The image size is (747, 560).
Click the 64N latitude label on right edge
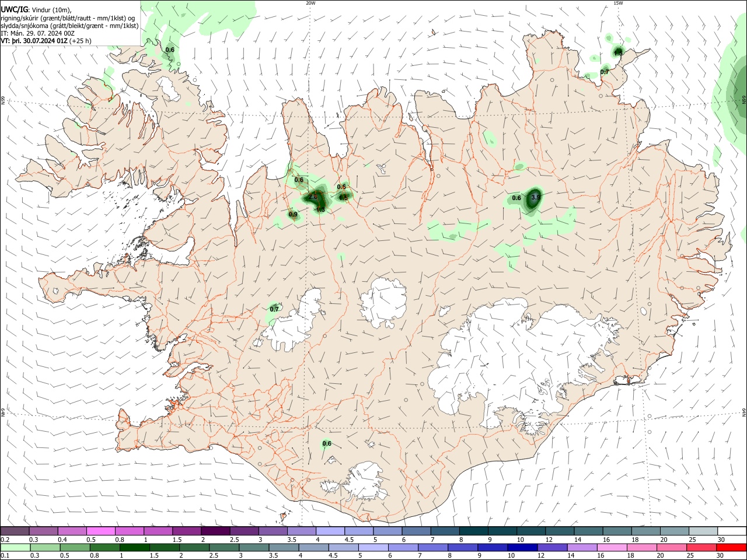click(x=744, y=411)
